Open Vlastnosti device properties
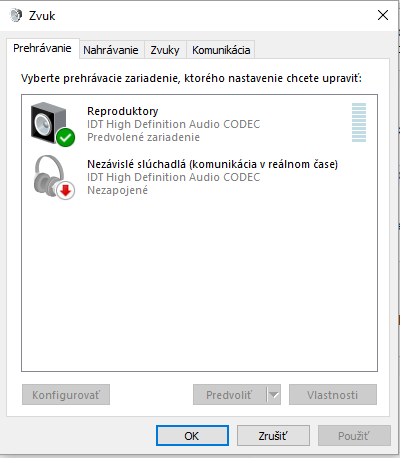400x459 pixels. (333, 395)
